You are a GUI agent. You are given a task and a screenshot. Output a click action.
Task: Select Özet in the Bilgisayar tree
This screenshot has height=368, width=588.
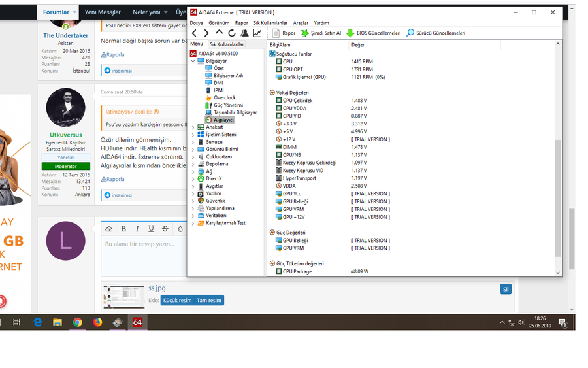(x=219, y=68)
